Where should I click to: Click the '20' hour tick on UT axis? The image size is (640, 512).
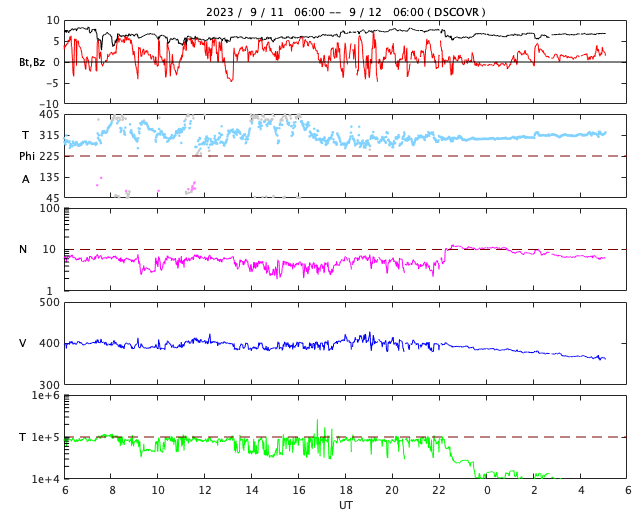point(392,490)
